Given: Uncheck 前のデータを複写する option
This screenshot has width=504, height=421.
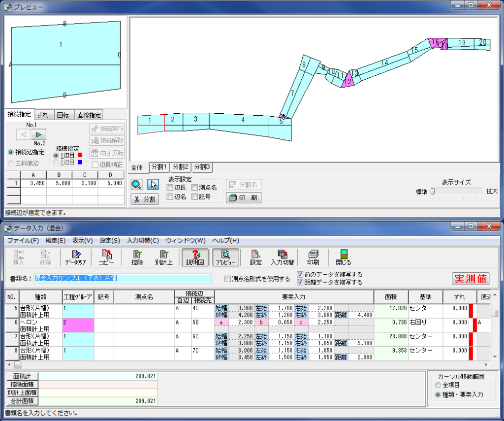Looking at the screenshot, I should click(300, 275).
